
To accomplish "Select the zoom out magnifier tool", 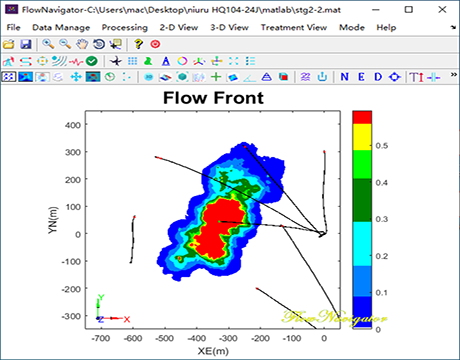I will point(65,44).
